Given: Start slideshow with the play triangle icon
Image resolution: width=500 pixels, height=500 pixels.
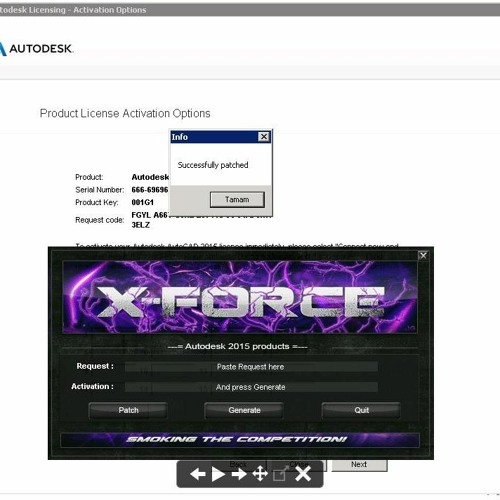Looking at the screenshot, I should (x=218, y=474).
